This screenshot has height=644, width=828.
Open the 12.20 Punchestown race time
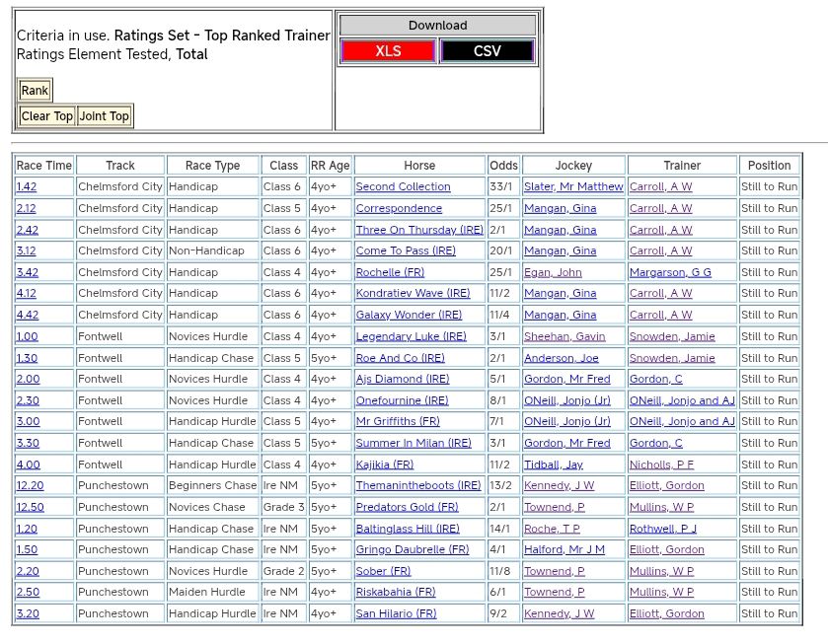tap(30, 485)
